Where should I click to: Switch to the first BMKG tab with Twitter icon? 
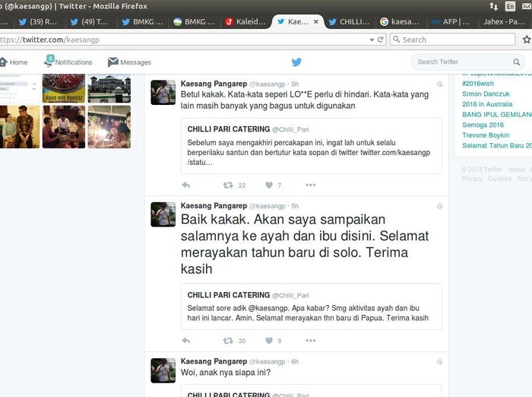point(143,22)
